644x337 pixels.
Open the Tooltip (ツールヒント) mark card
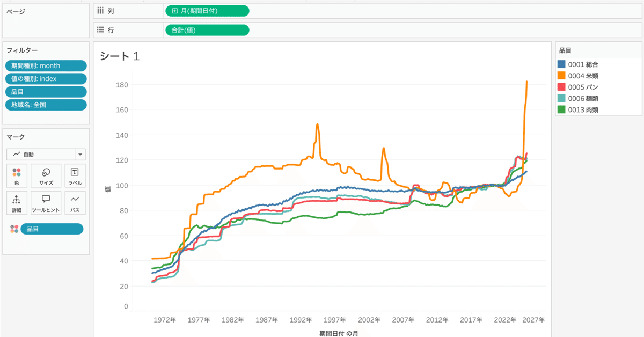click(x=46, y=203)
